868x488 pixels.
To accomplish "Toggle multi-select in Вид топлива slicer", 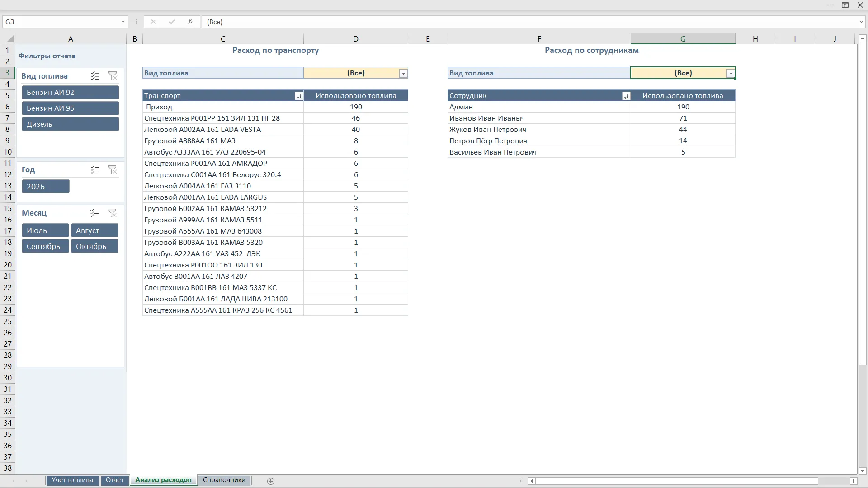I will point(95,76).
